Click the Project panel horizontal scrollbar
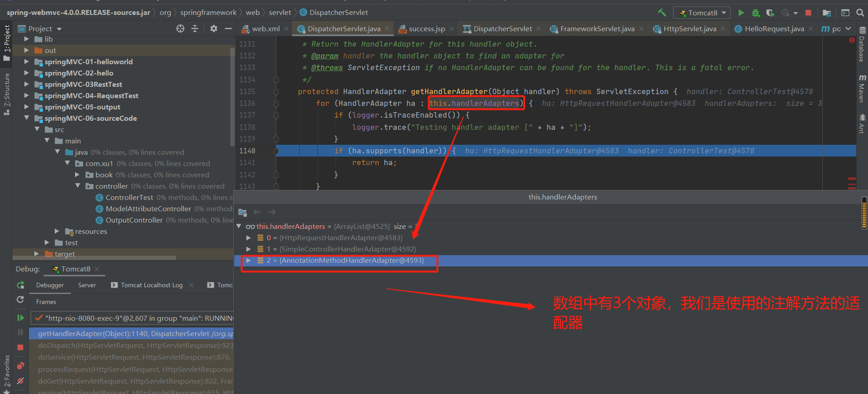 [x=94, y=258]
